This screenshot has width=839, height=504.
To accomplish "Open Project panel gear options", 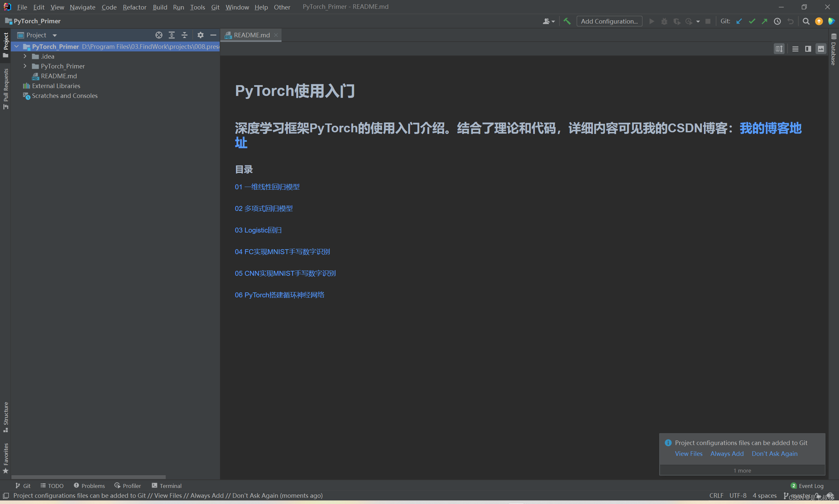I will 201,35.
